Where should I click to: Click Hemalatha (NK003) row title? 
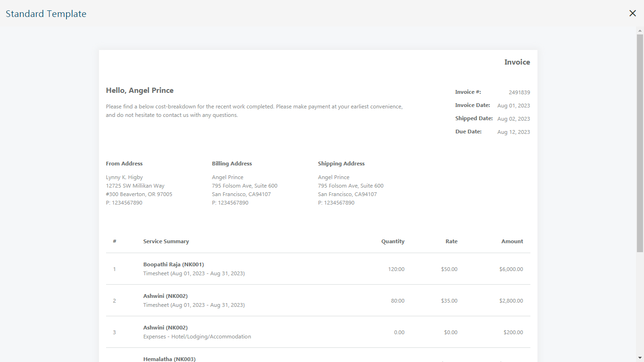point(169,359)
